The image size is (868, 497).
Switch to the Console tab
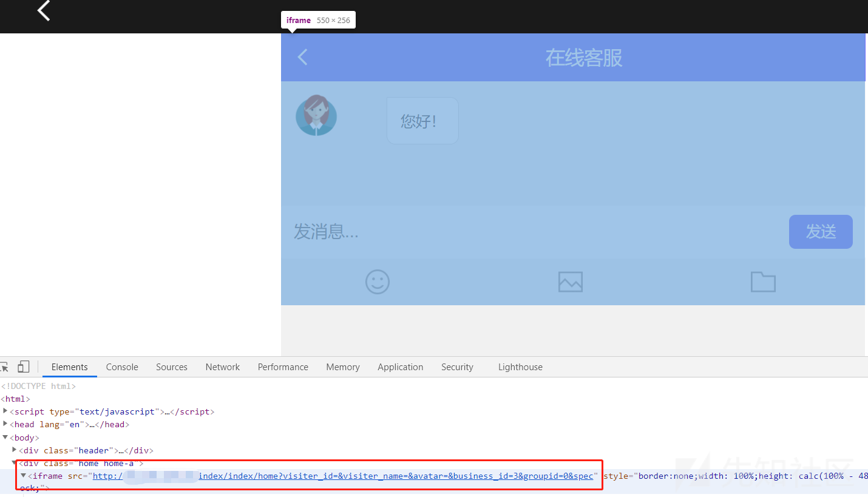point(122,367)
